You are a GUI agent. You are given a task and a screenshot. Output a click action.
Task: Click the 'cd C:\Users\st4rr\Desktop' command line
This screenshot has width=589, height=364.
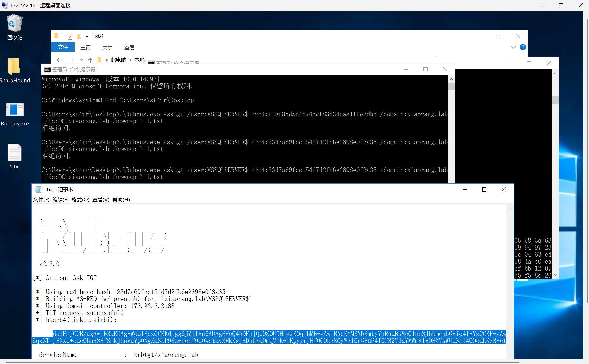[x=152, y=100]
